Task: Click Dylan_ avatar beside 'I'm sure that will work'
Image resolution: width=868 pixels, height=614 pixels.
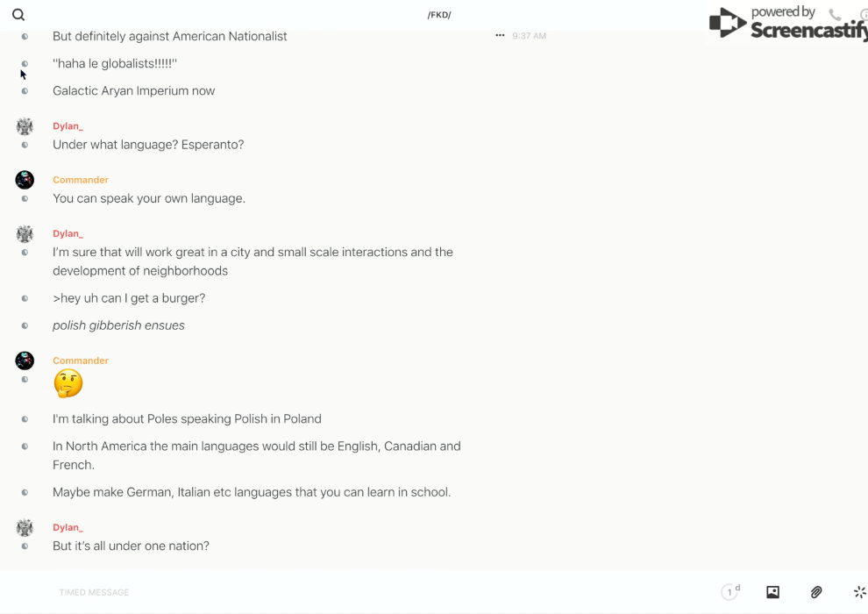Action: [25, 233]
